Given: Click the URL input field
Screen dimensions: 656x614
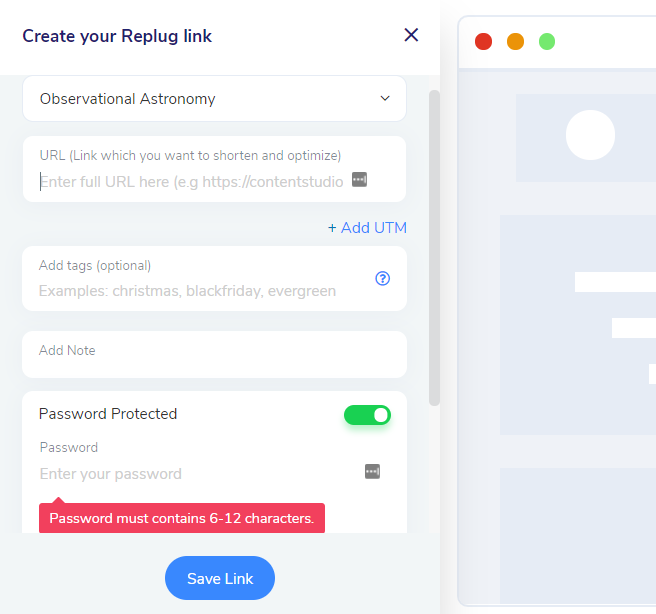Looking at the screenshot, I should (192, 181).
